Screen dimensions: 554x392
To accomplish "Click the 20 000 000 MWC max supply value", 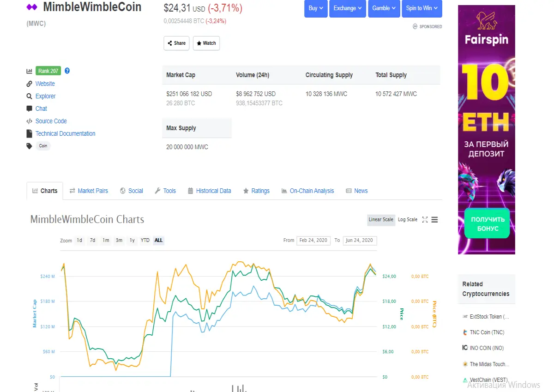I will 187,147.
